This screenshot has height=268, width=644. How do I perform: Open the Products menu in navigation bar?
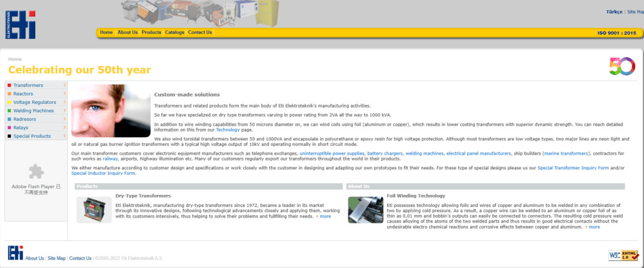151,33
